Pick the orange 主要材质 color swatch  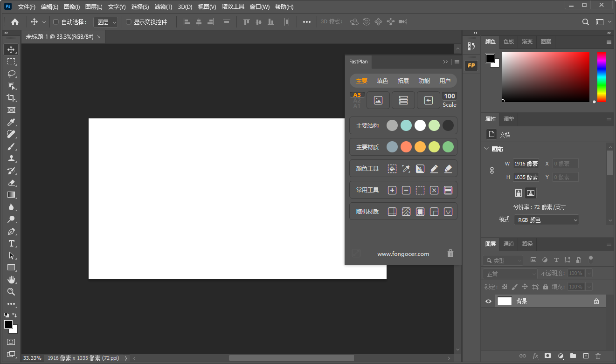[420, 147]
